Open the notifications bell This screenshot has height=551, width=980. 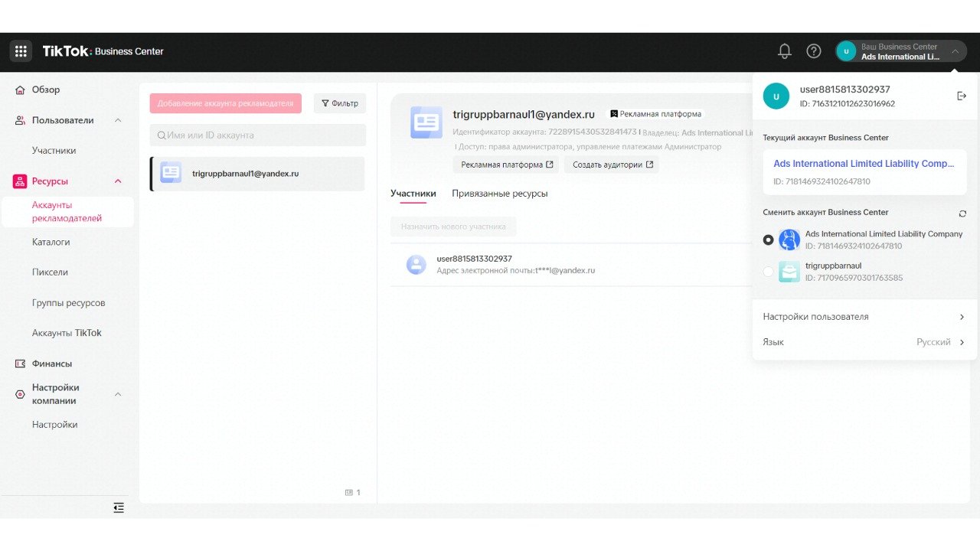(x=784, y=51)
